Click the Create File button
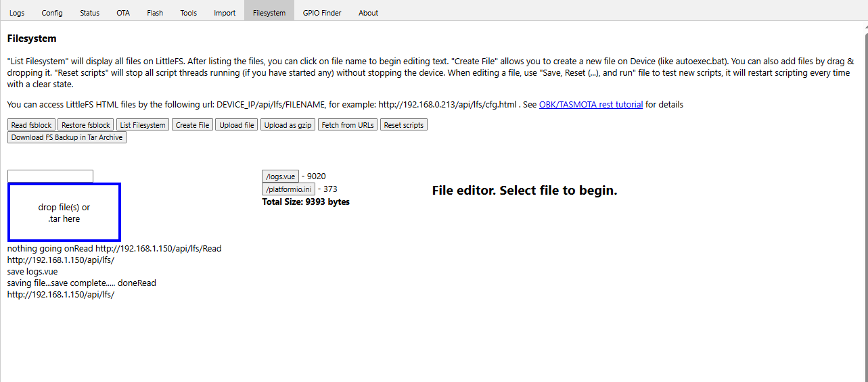The height and width of the screenshot is (382, 868). tap(193, 125)
